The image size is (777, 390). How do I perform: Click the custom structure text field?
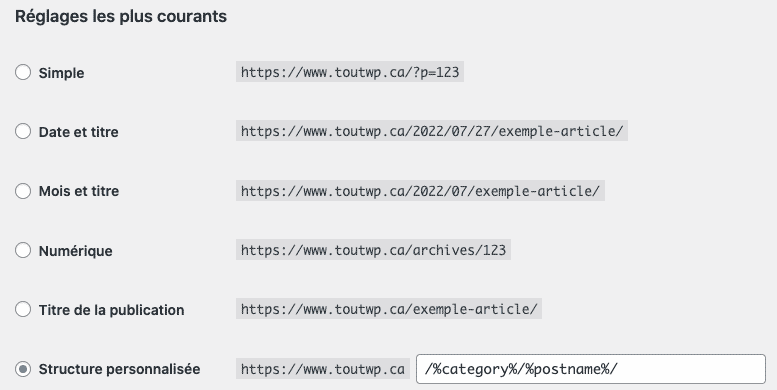591,369
